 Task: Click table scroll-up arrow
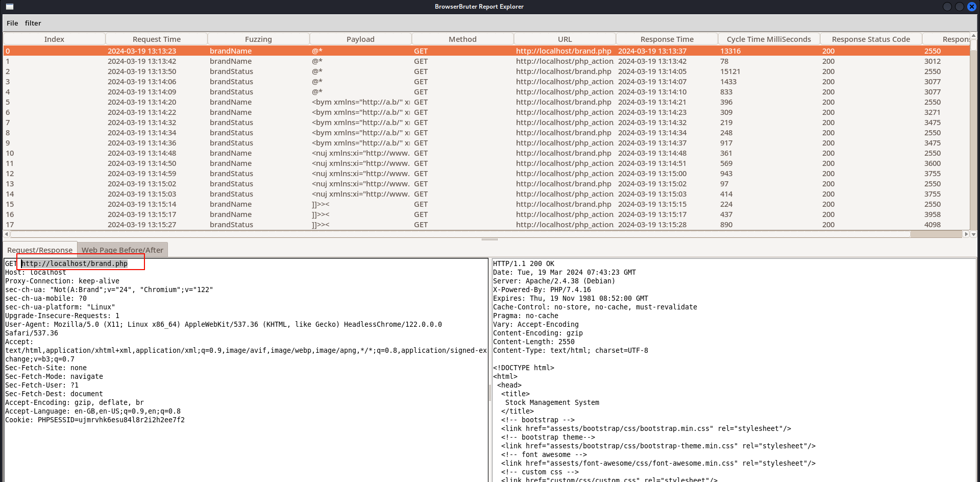click(x=973, y=36)
